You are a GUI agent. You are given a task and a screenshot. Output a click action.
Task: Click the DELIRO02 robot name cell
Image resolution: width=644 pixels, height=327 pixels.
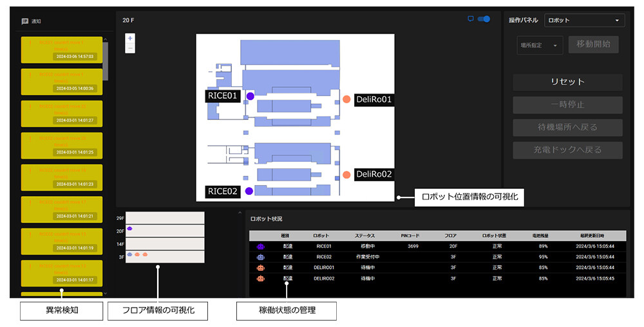point(324,279)
